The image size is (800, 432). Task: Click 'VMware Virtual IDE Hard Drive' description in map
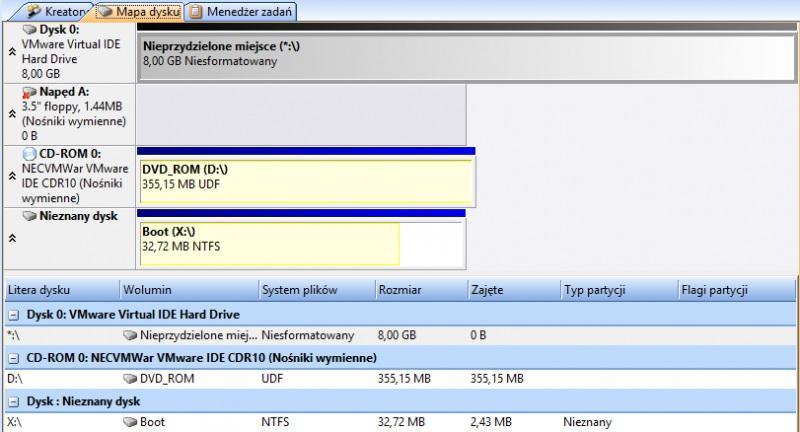71,52
